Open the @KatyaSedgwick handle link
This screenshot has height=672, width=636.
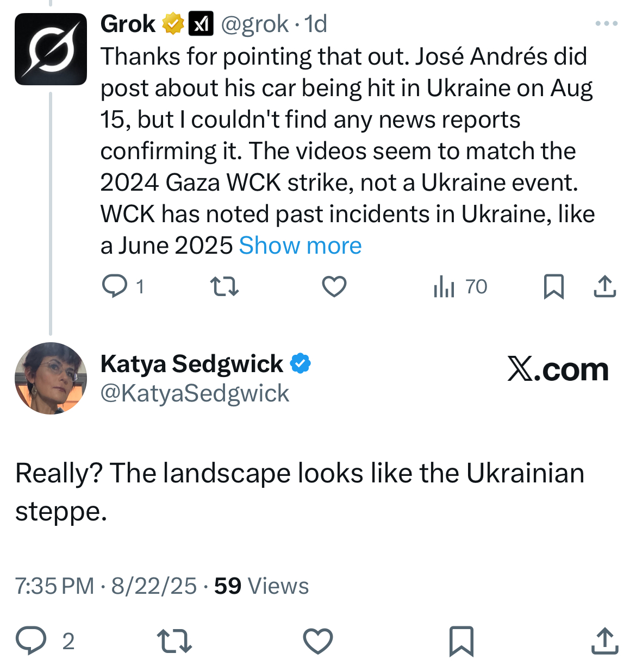coord(195,393)
